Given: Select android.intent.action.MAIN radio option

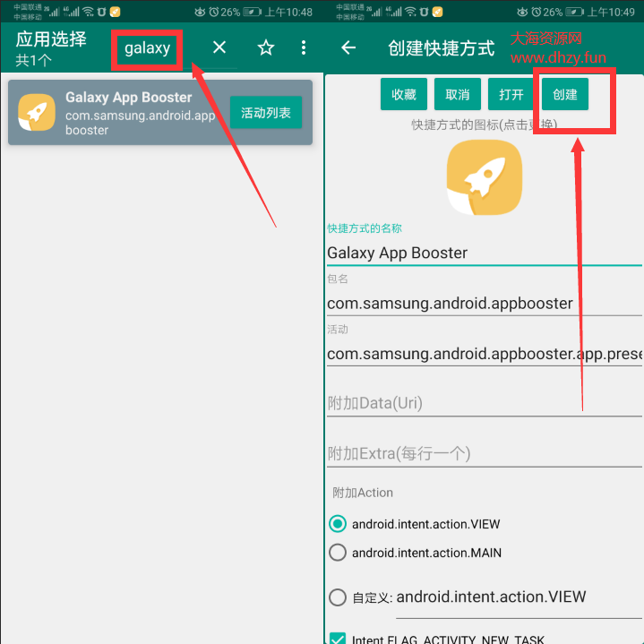Looking at the screenshot, I should pos(338,553).
